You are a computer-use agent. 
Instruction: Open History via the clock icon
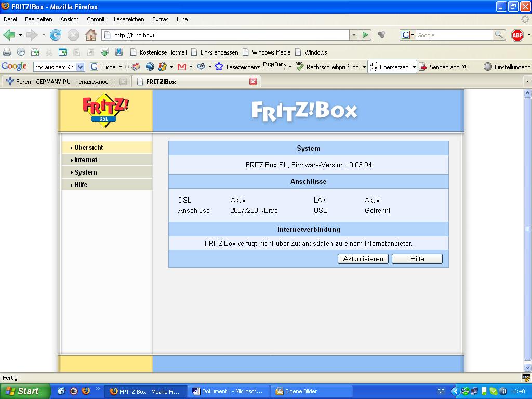coord(21,52)
